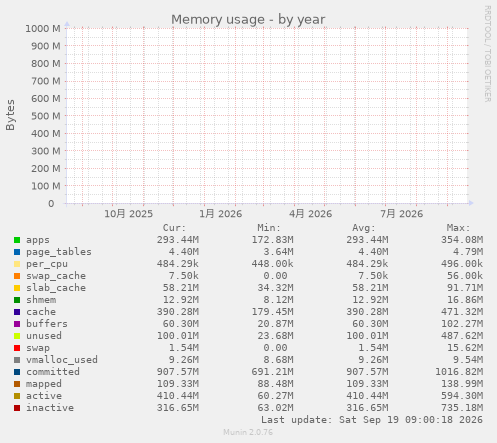Click apps max value '354.08M'

tap(462, 240)
